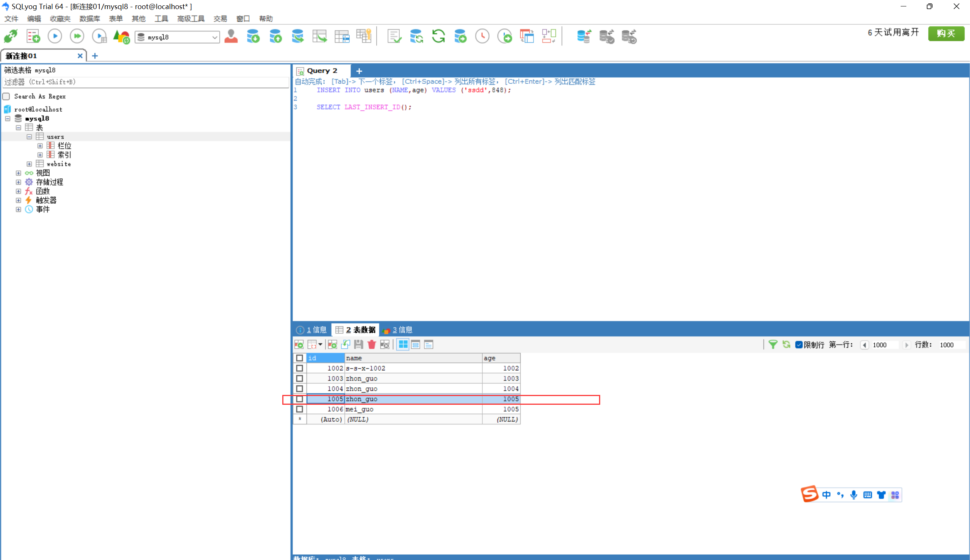Toggle the 限制行 limit rows checkbox
Image resolution: width=970 pixels, height=560 pixels.
tap(799, 345)
